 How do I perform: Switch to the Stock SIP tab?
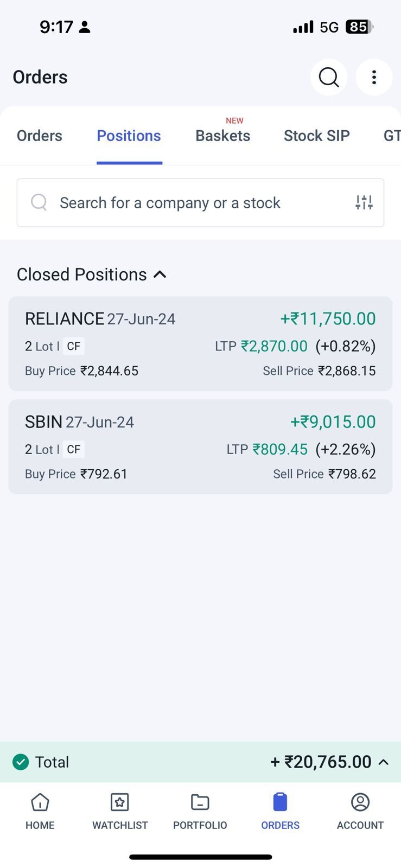tap(317, 136)
